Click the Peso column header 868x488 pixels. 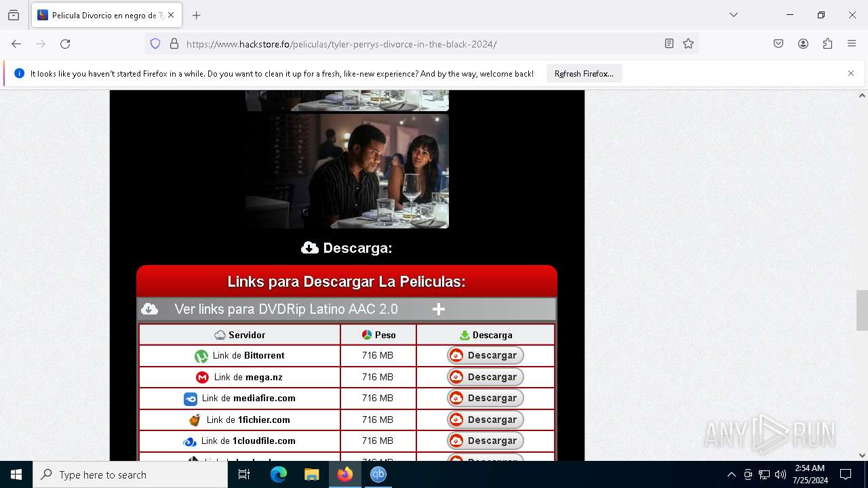tap(378, 335)
